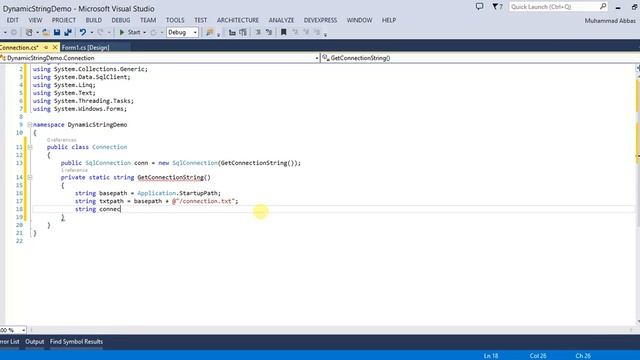Click the Find in Files icon
Screen dimensions: 640x360
click(209, 32)
